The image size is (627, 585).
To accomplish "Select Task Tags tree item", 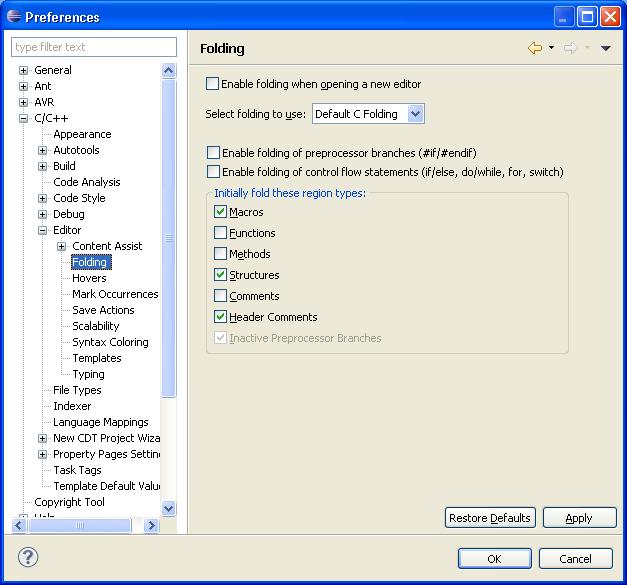I will point(77,470).
